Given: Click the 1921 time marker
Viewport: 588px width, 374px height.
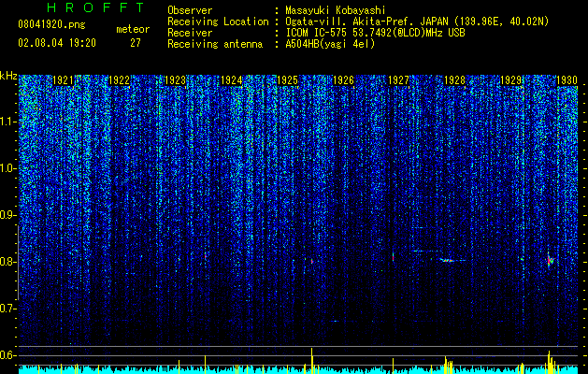Looking at the screenshot, I should (x=63, y=80).
